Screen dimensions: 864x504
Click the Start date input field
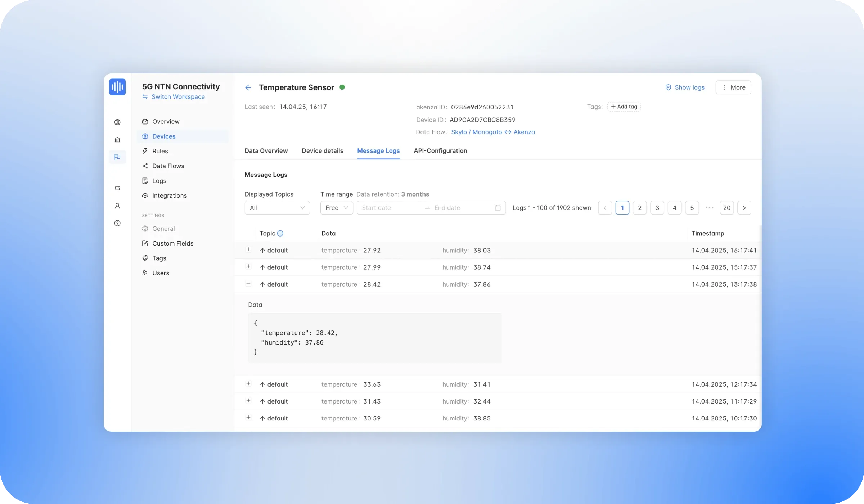391,208
